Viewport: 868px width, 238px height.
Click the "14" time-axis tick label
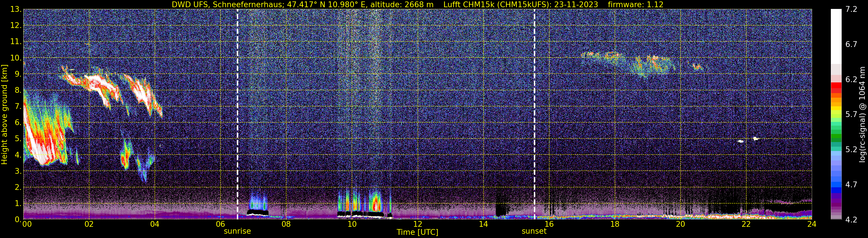[483, 224]
